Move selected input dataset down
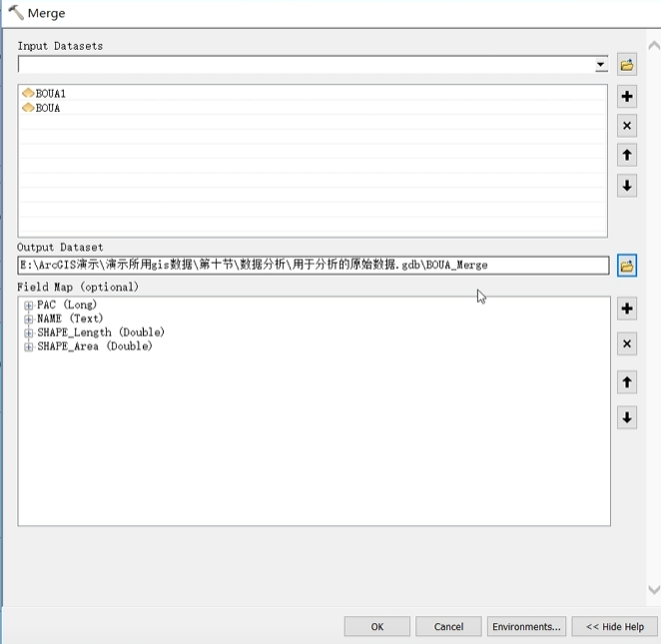Viewport: 661px width, 644px height. pos(627,186)
